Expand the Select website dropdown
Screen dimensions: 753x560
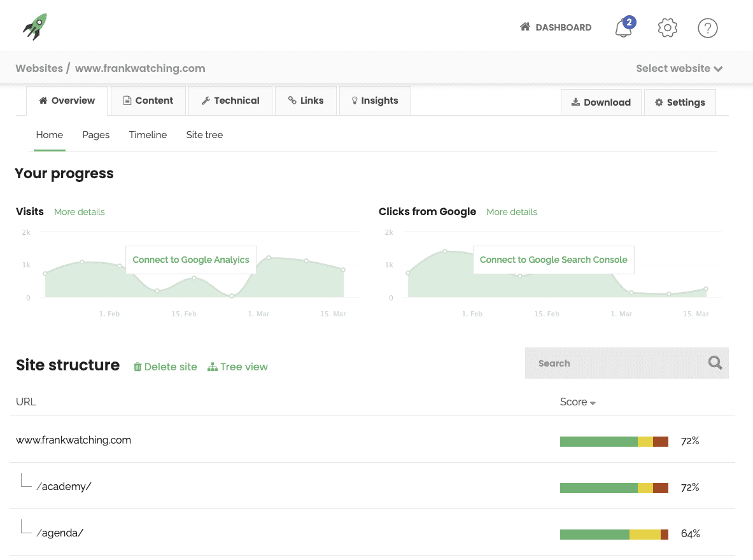pyautogui.click(x=679, y=68)
